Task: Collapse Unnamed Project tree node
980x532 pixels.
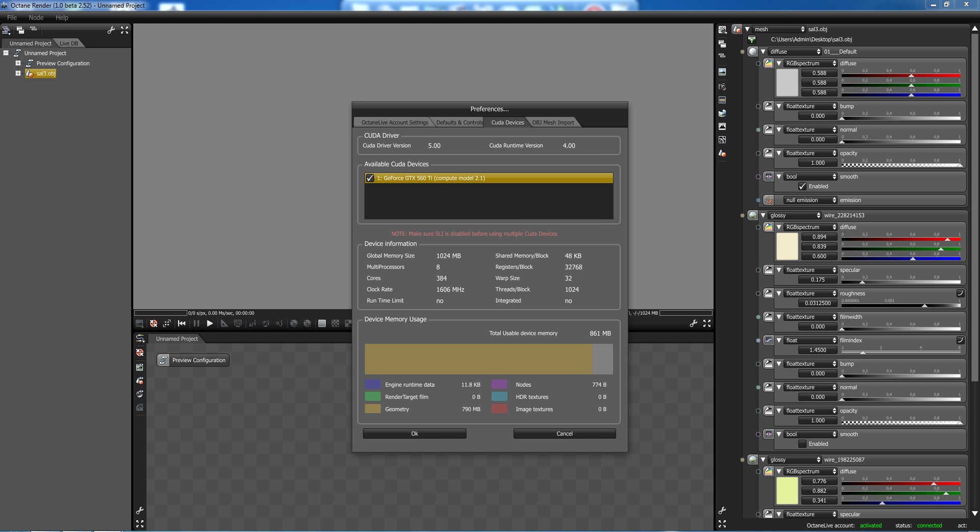Action: tap(6, 53)
